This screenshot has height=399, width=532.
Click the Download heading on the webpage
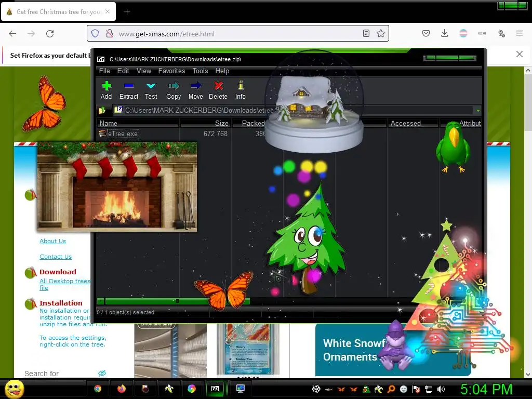[58, 272]
